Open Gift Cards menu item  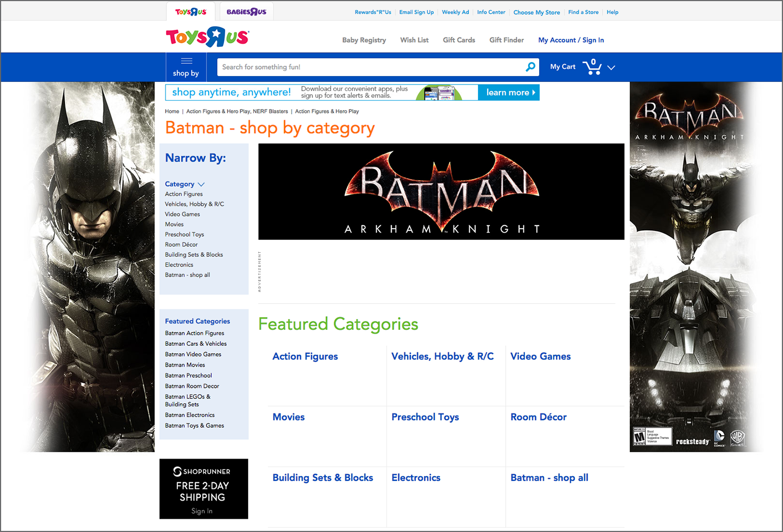pyautogui.click(x=459, y=40)
